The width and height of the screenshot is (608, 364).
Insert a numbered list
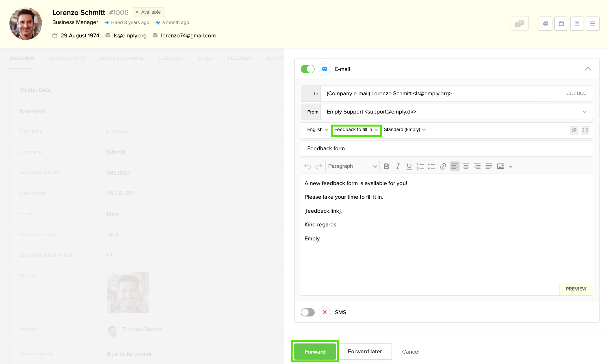click(x=420, y=166)
